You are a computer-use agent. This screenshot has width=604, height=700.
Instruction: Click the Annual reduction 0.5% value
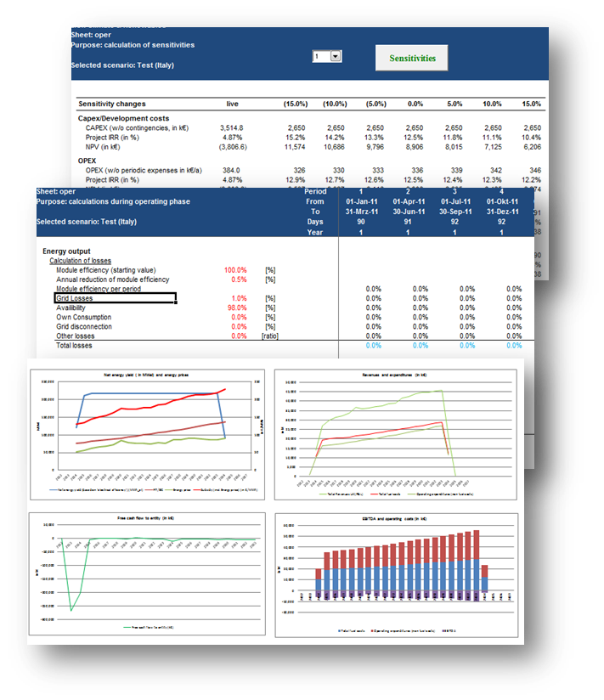[x=239, y=279]
